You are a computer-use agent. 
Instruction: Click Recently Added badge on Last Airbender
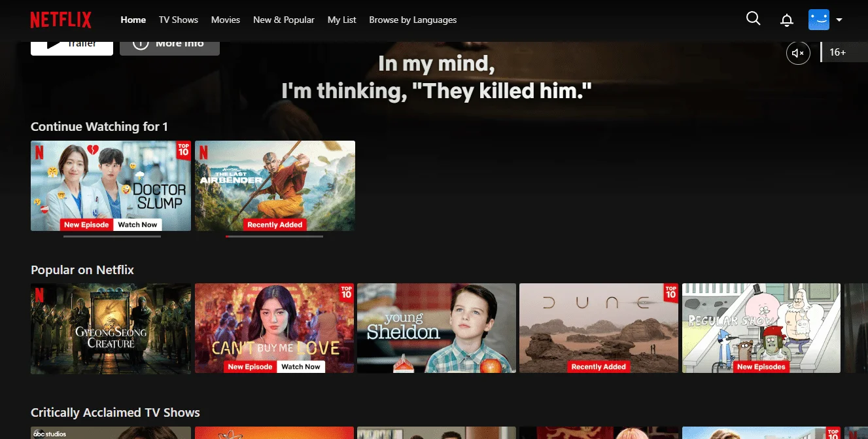coord(275,224)
